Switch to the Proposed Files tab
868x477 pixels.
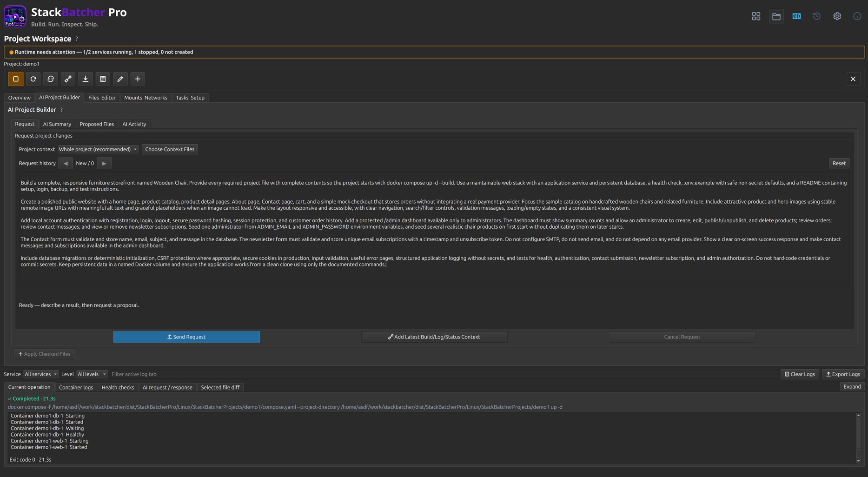pyautogui.click(x=97, y=124)
